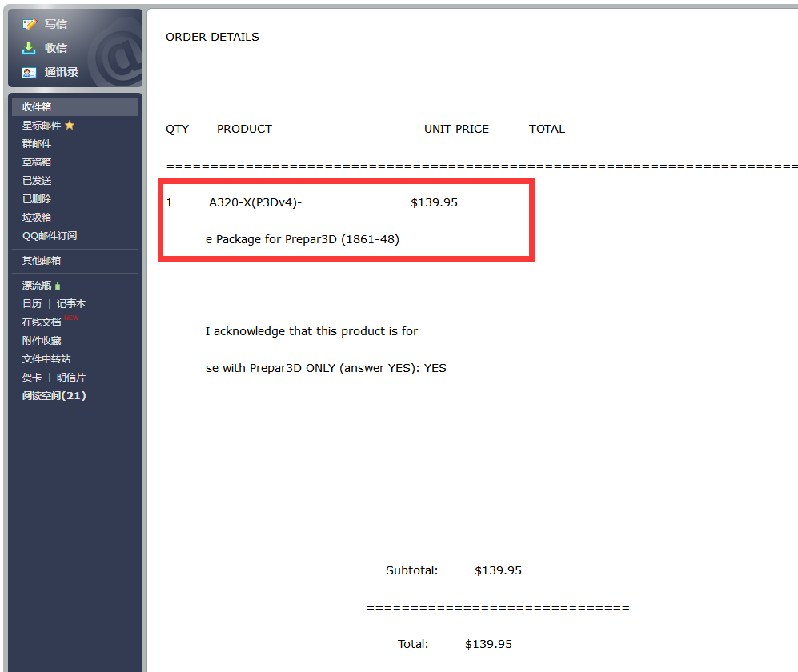The width and height of the screenshot is (798, 672).
Task: Open 阅读空间(21) reading space
Action: pyautogui.click(x=54, y=396)
